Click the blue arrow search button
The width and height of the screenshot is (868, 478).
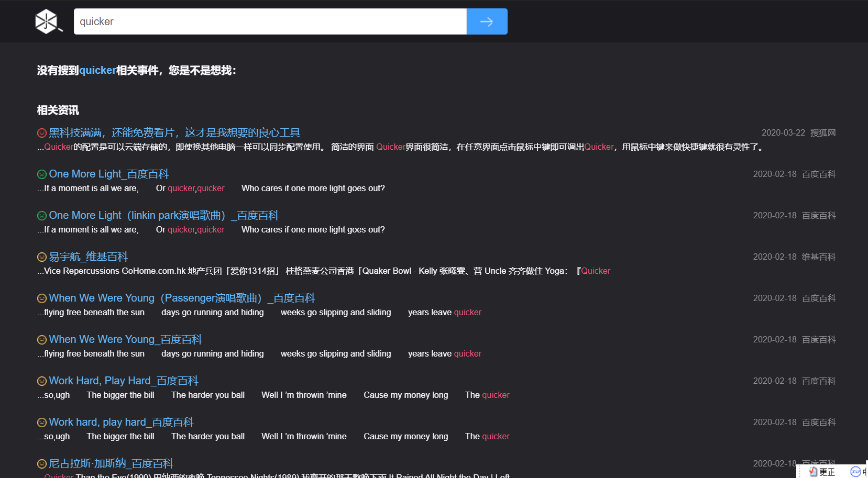pos(487,21)
